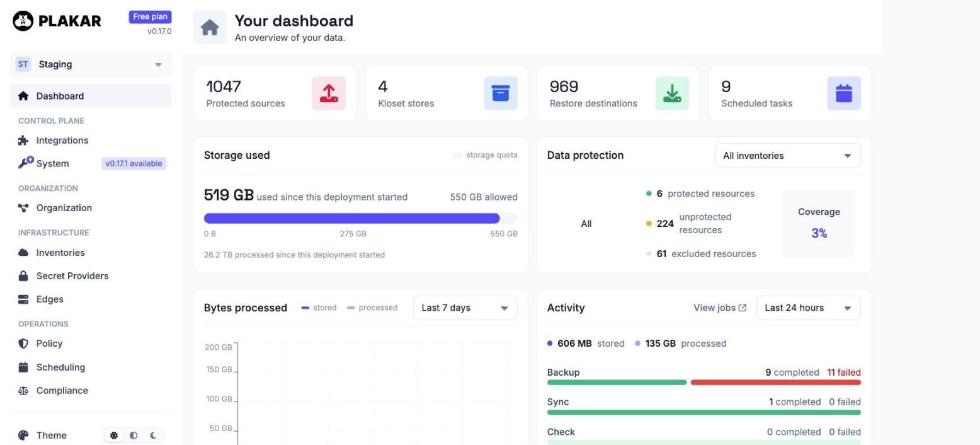Image resolution: width=980 pixels, height=445 pixels.
Task: Click the Dashboard home icon in sidebar
Action: click(23, 96)
